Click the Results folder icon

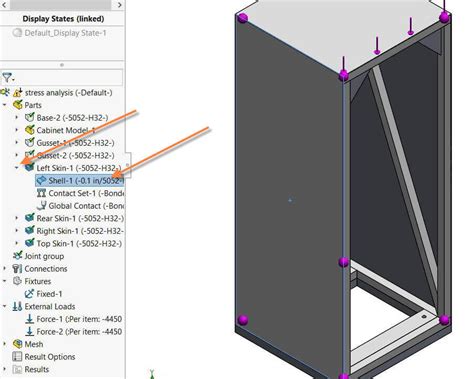click(17, 369)
